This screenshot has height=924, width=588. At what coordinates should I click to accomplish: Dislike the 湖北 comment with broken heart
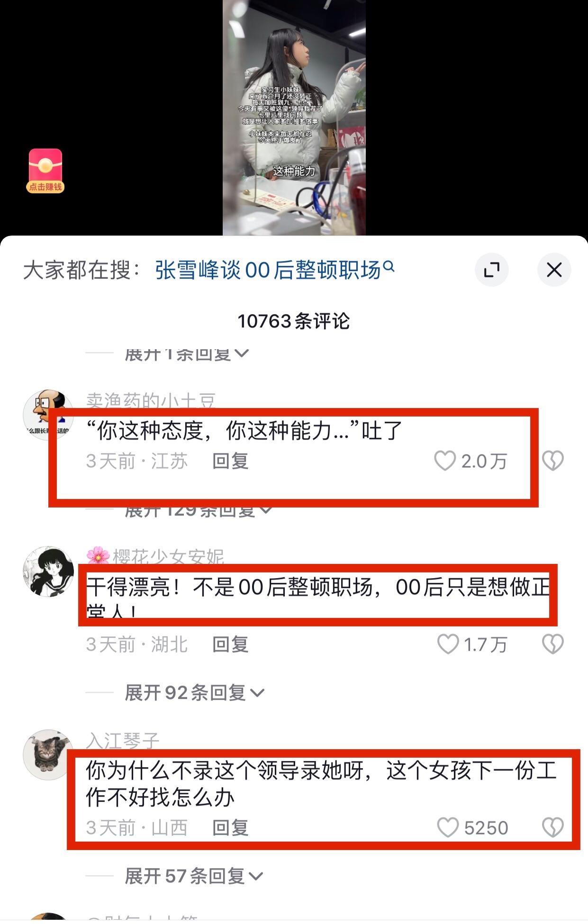click(552, 644)
